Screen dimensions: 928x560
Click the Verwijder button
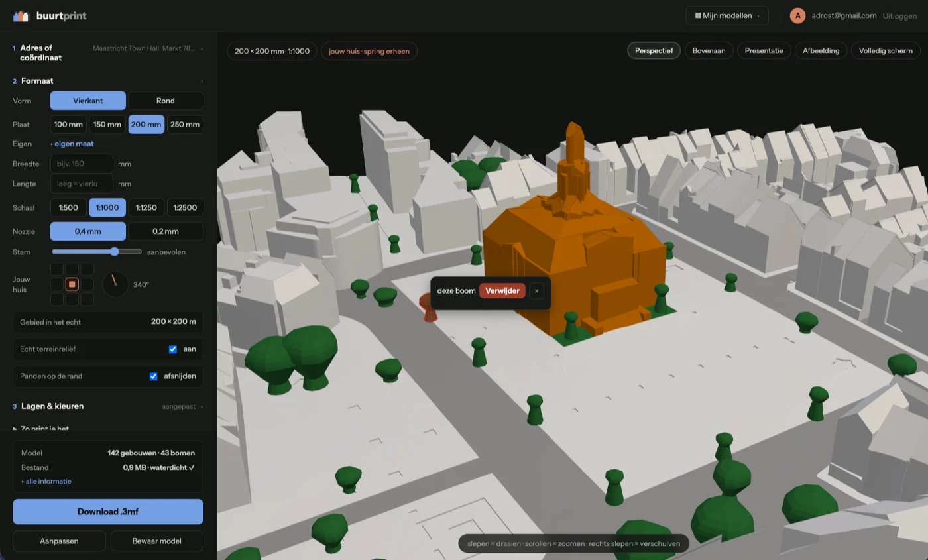pos(502,291)
